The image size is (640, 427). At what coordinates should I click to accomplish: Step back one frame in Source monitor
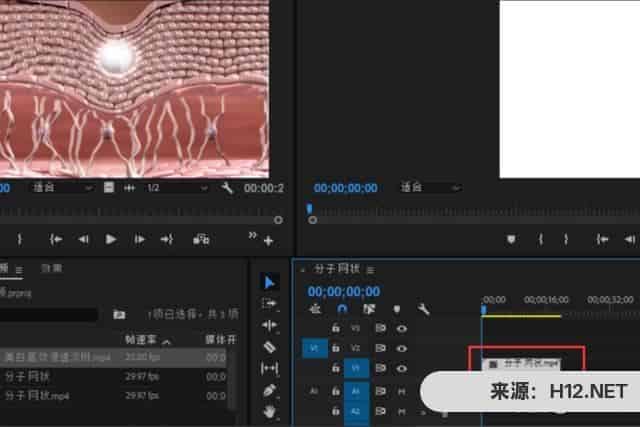point(83,239)
